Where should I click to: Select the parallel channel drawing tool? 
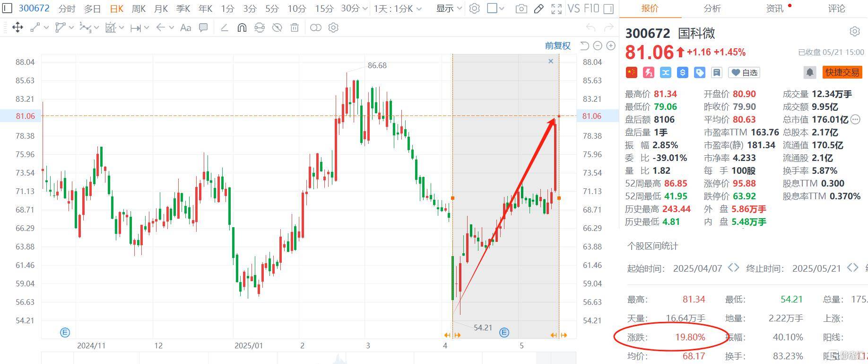tap(60, 27)
